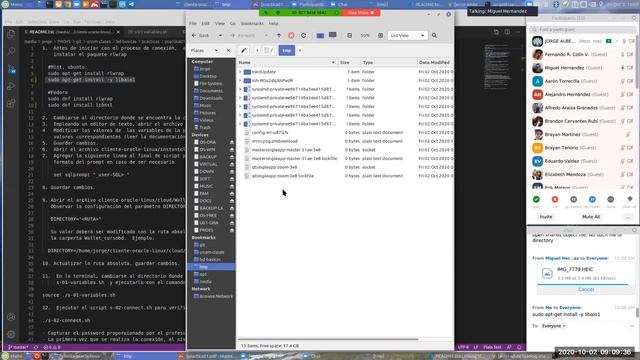Click the master branch status bar item
Screen dimensions: 640x360
click(18, 347)
